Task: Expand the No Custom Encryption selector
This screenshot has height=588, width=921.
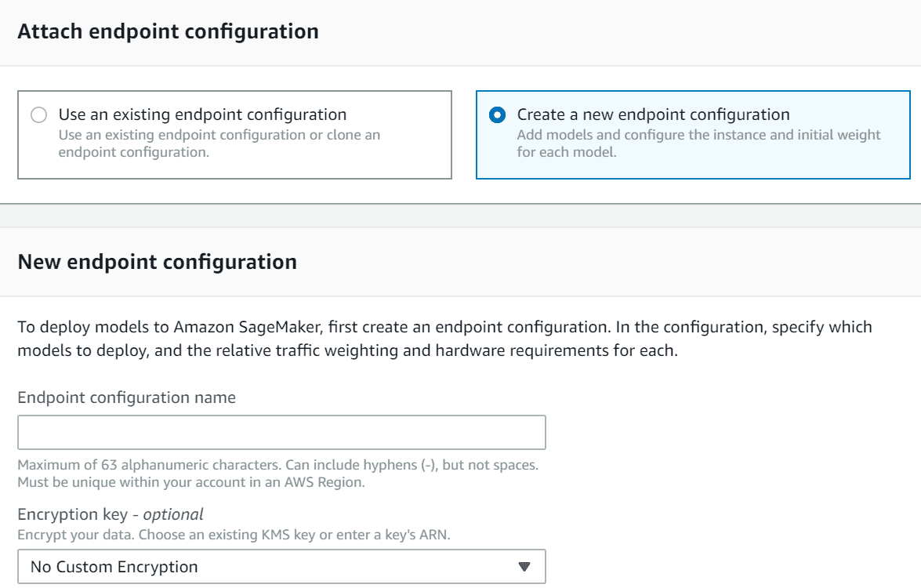Action: pyautogui.click(x=282, y=566)
